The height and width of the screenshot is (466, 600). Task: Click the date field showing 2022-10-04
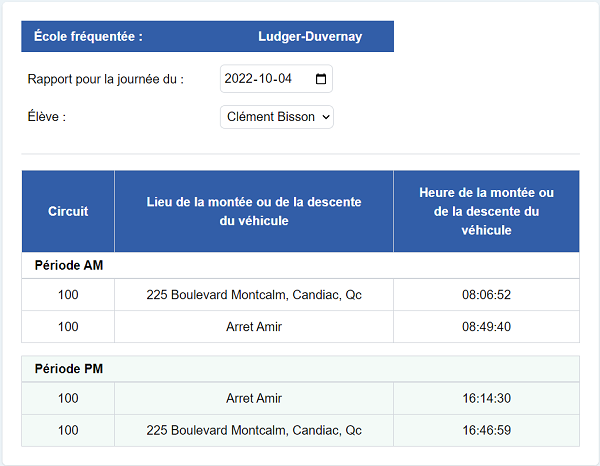[264, 79]
